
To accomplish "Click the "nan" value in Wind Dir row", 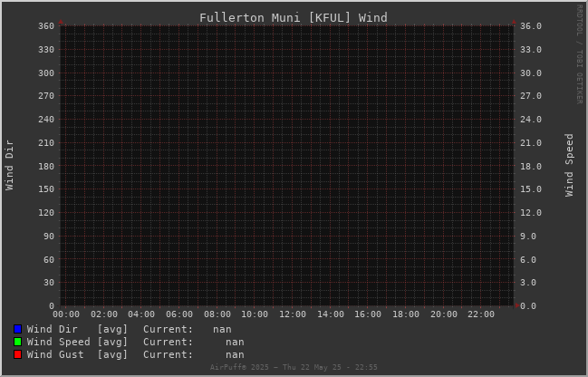I will click(x=222, y=329).
